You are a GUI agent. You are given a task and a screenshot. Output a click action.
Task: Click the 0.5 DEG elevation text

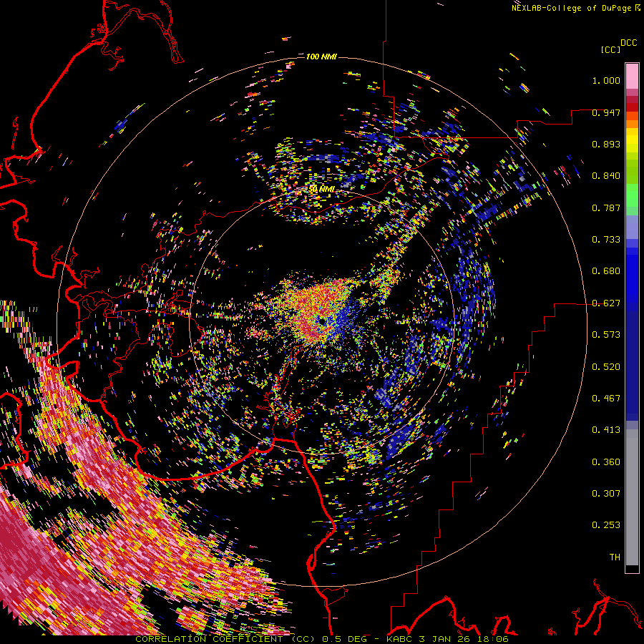(x=343, y=639)
